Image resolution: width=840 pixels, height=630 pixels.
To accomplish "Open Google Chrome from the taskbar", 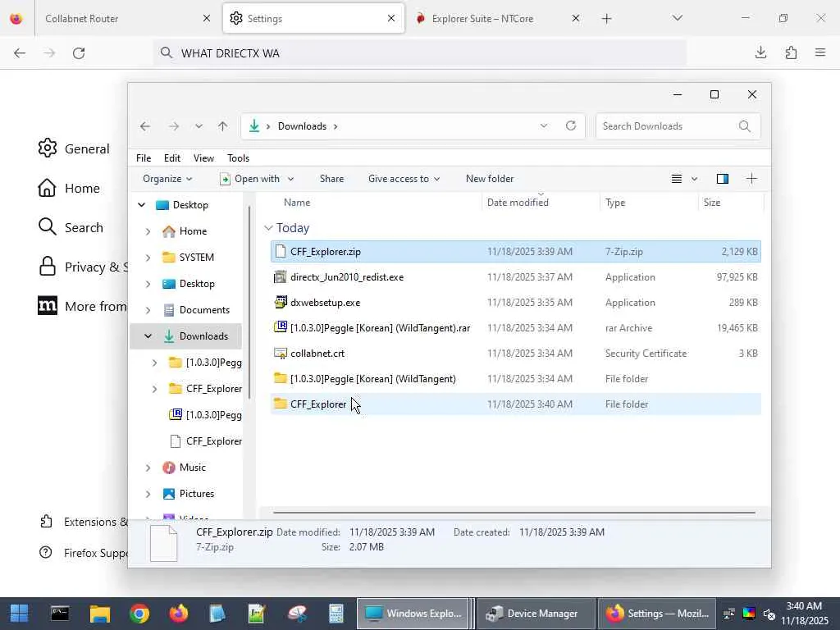I will pos(139,614).
